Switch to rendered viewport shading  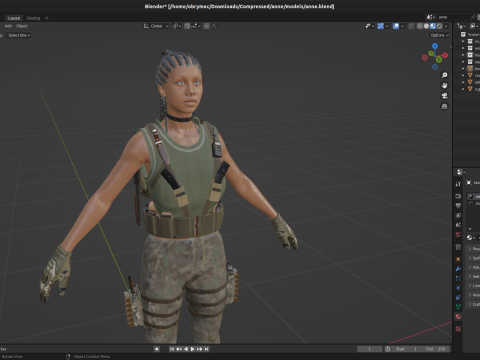click(439, 26)
